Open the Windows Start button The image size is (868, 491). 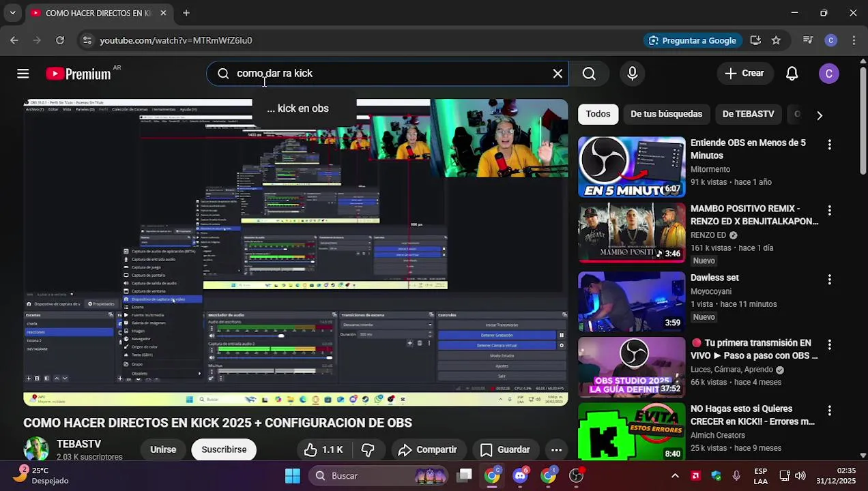(x=293, y=475)
